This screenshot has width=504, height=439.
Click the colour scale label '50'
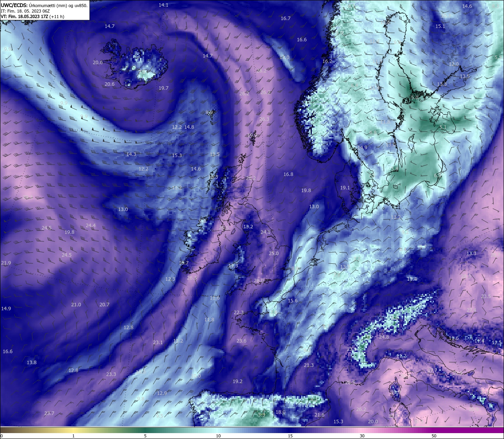(x=434, y=436)
